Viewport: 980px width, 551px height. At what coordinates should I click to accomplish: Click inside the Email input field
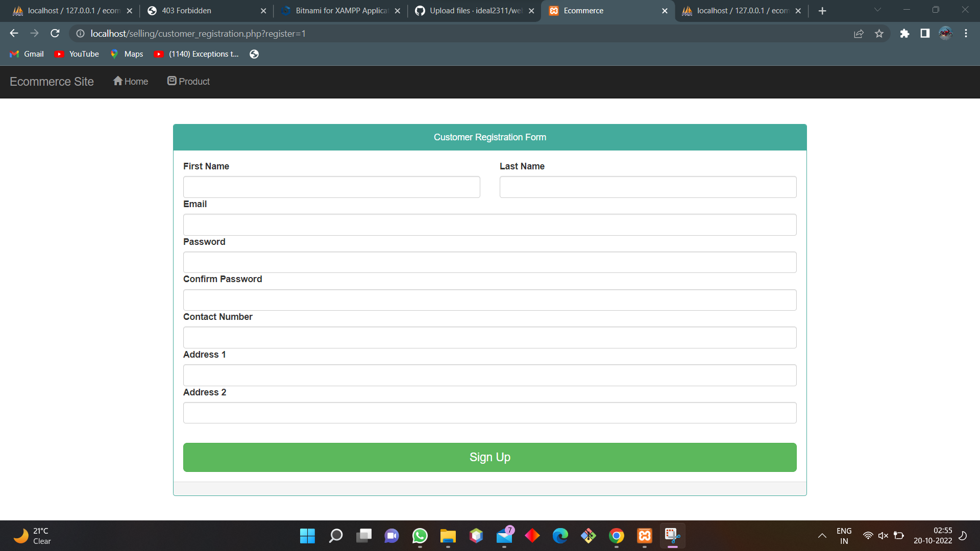tap(489, 224)
